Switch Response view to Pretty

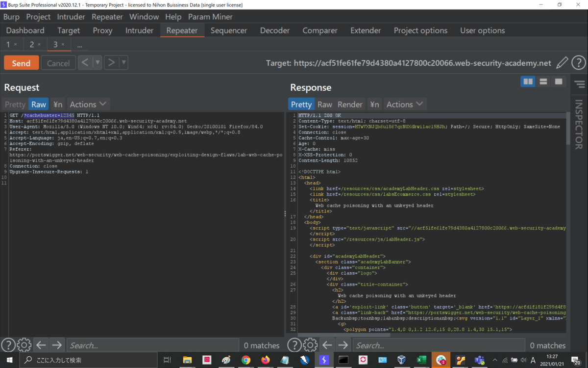point(301,104)
